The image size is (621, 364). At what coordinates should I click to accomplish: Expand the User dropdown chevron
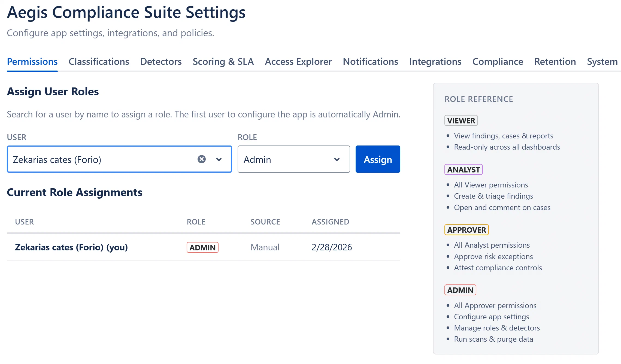(x=219, y=159)
